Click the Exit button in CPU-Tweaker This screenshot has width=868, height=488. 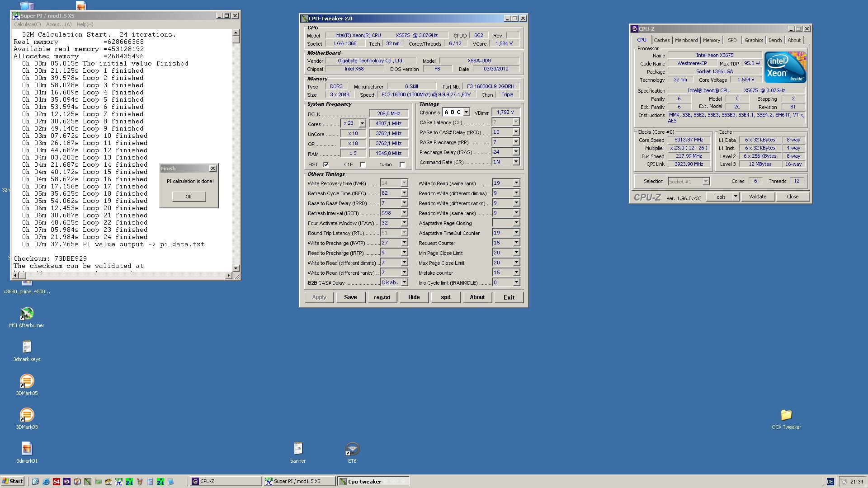coord(509,297)
